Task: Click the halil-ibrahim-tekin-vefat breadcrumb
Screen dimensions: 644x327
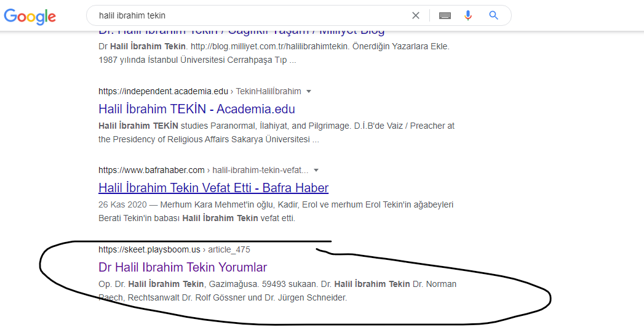Action: pos(260,171)
